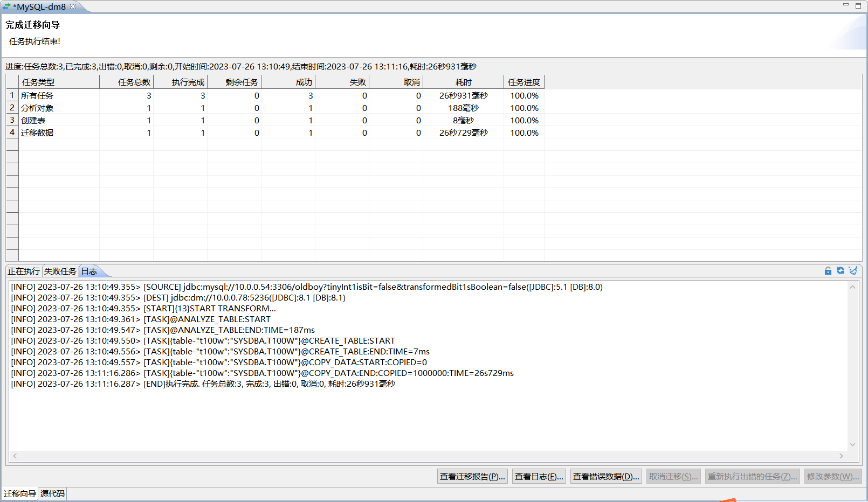
Task: Click the 26秒931毫秒 duration cell
Action: pos(464,95)
